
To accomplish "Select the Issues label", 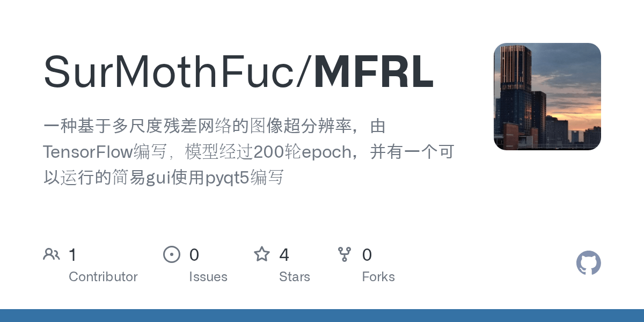I will (x=208, y=277).
